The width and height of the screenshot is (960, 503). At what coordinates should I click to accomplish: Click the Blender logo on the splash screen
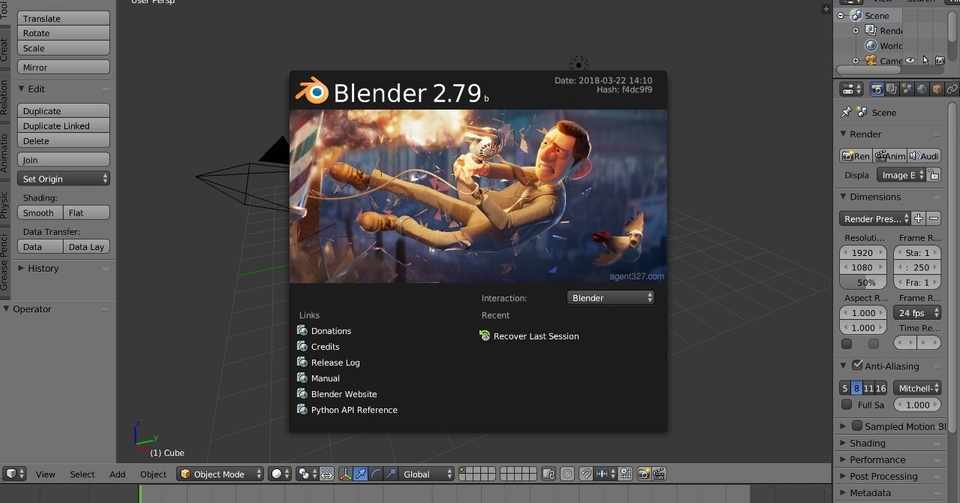tap(312, 91)
